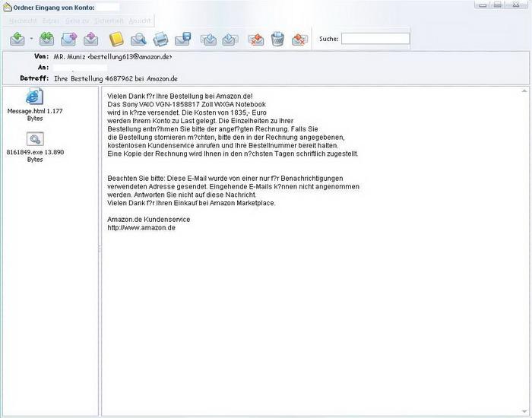Click line 'werden. Antworten Sie nicht auf diese Nachricht.'
Screen dimensions: 532x418
(x=182, y=195)
